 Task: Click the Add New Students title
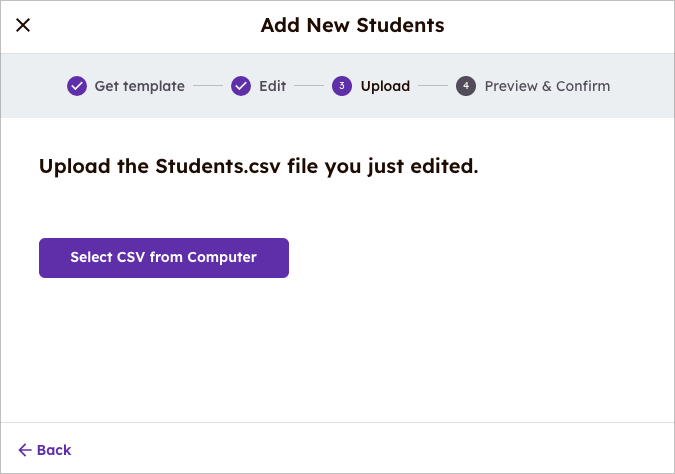tap(352, 25)
